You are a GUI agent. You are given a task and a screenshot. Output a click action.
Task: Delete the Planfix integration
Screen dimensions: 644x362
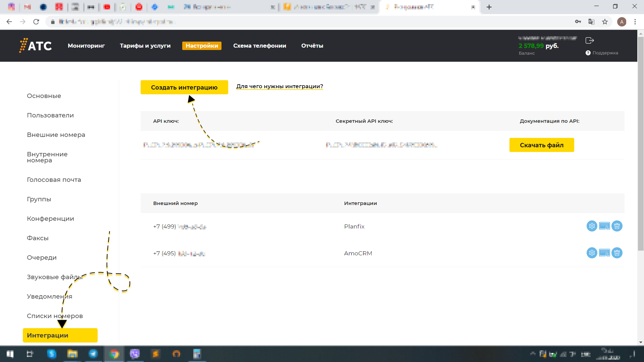point(617,226)
